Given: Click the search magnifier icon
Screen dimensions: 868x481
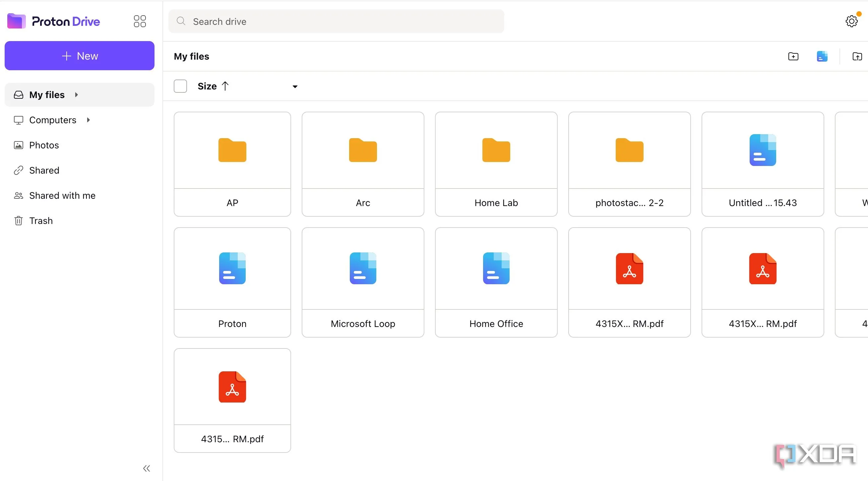Looking at the screenshot, I should 181,21.
